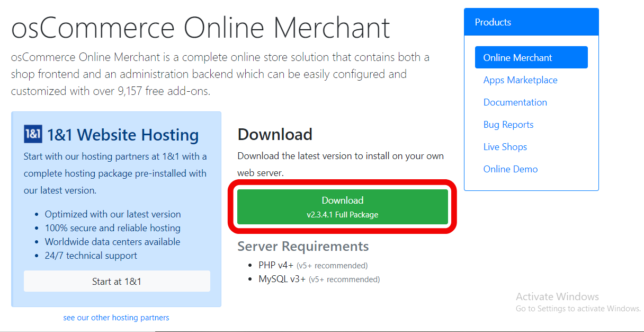
Task: Open the hosting partners link
Action: tap(116, 317)
